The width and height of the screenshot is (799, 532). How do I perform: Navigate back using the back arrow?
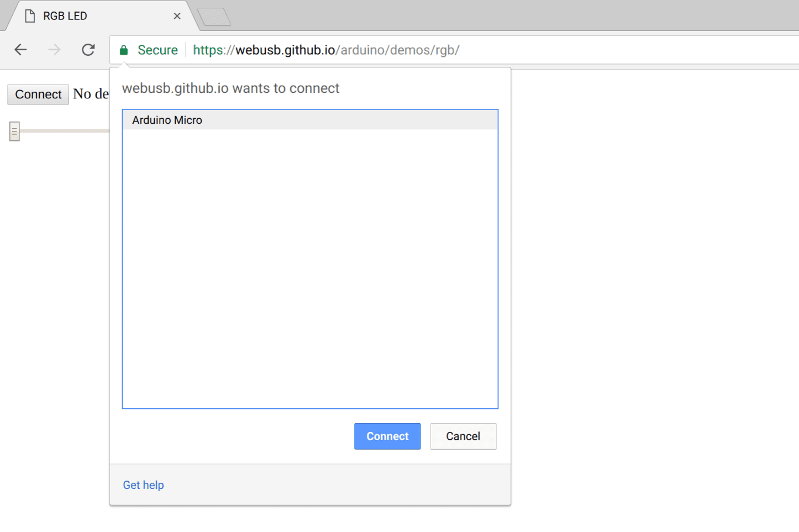[x=20, y=50]
